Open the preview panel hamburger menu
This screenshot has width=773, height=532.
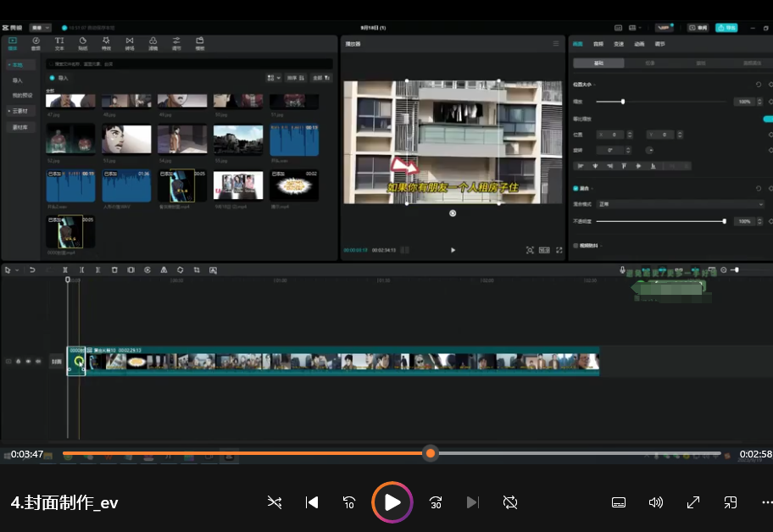(556, 44)
